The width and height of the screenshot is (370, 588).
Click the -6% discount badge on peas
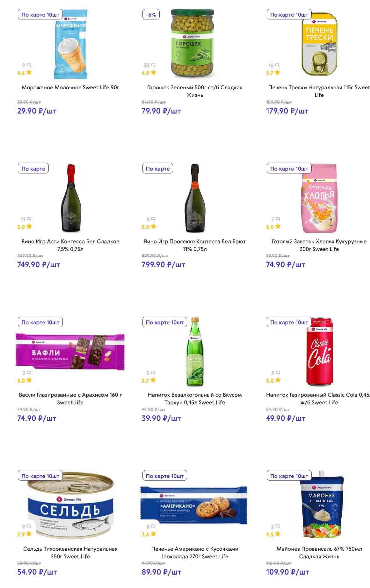coord(151,15)
